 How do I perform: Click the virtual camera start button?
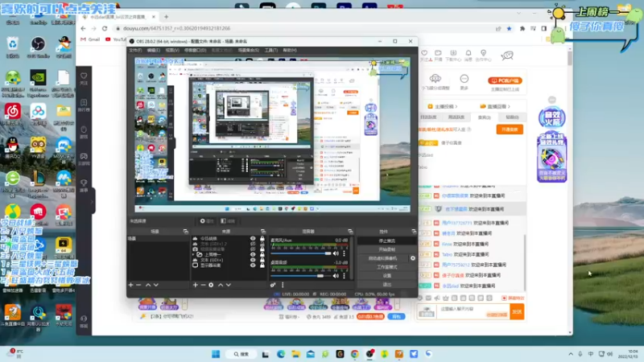click(x=383, y=258)
